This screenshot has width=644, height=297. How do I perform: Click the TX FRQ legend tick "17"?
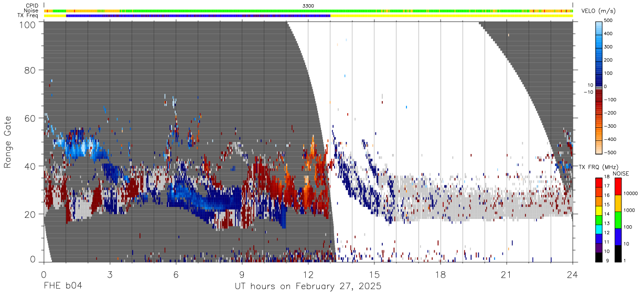pos(607,186)
